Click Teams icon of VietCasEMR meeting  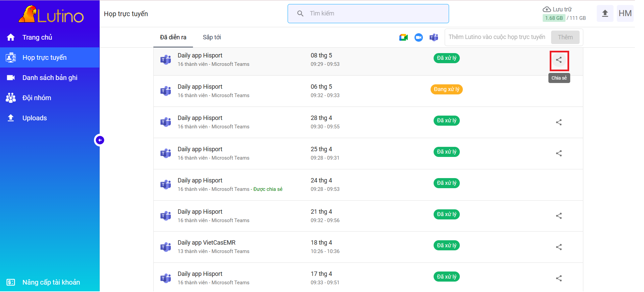point(165,247)
